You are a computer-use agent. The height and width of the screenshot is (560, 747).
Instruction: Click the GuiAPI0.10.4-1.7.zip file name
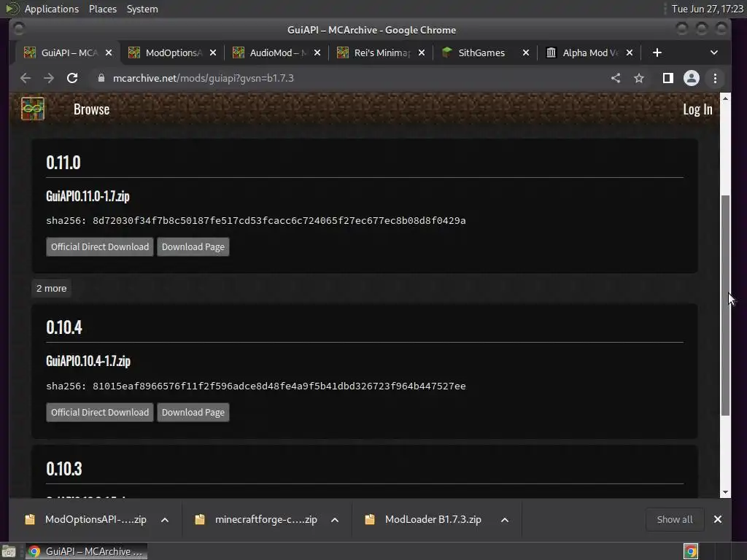coord(88,360)
